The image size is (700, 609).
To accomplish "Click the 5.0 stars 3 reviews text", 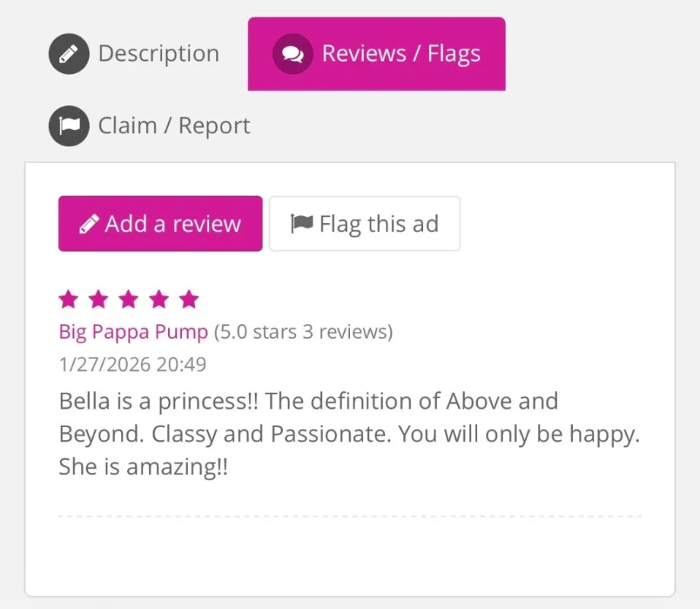I will pyautogui.click(x=303, y=332).
